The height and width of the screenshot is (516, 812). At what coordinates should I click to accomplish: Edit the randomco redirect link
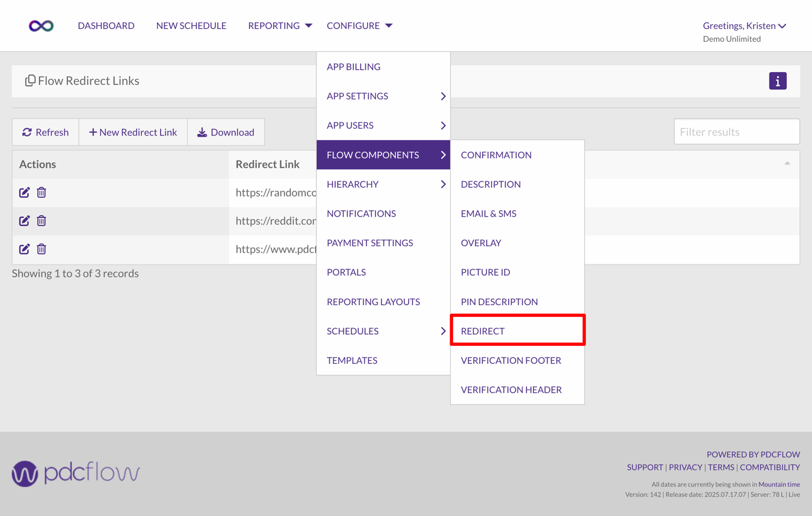pyautogui.click(x=24, y=192)
